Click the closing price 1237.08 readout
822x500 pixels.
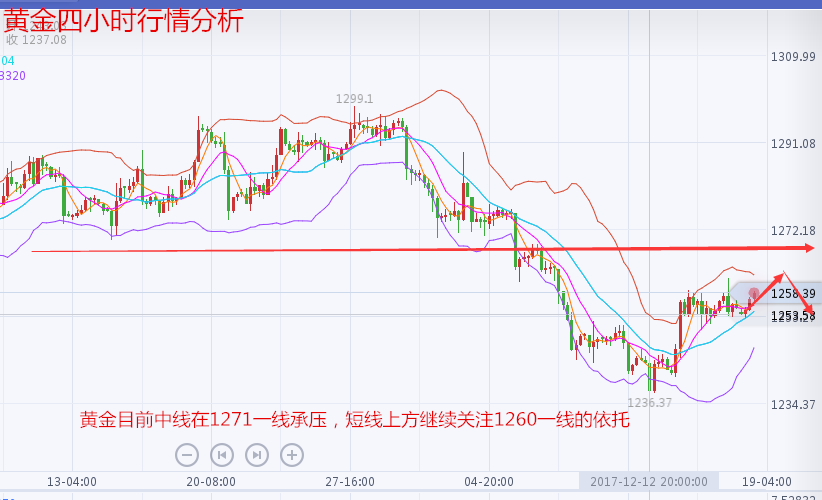(x=36, y=40)
